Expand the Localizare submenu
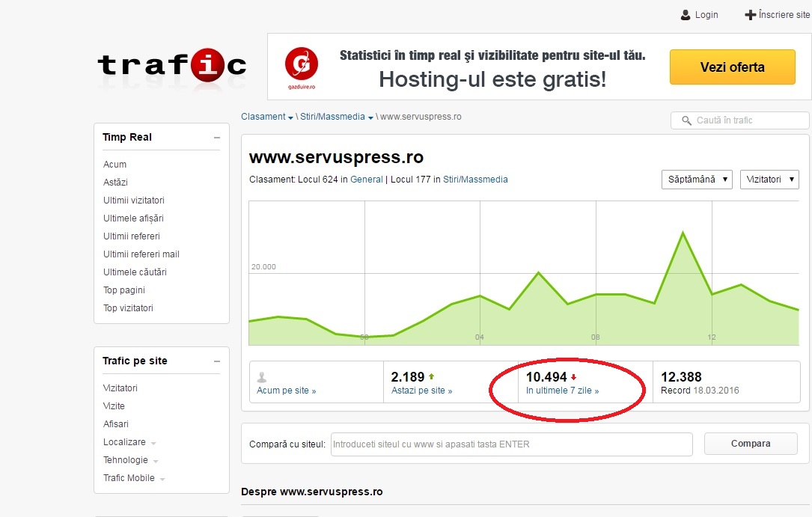812x517 pixels. (x=153, y=443)
